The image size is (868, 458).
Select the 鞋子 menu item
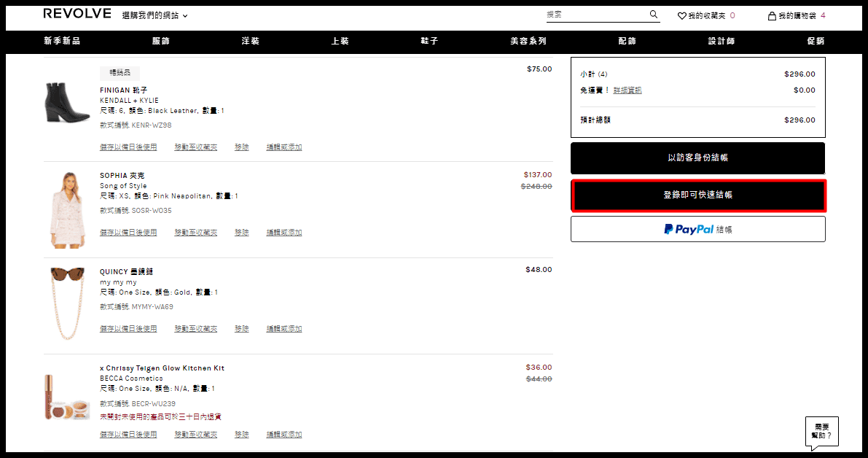pyautogui.click(x=430, y=42)
